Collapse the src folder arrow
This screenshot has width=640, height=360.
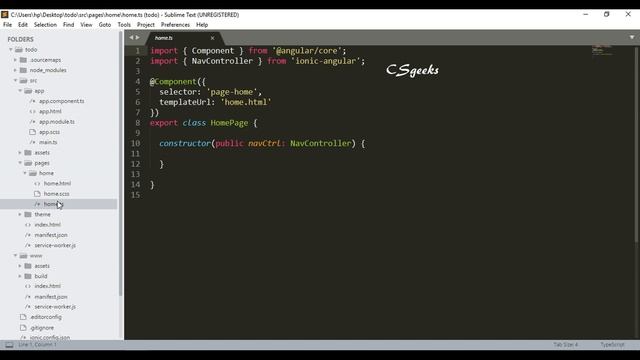(16, 80)
